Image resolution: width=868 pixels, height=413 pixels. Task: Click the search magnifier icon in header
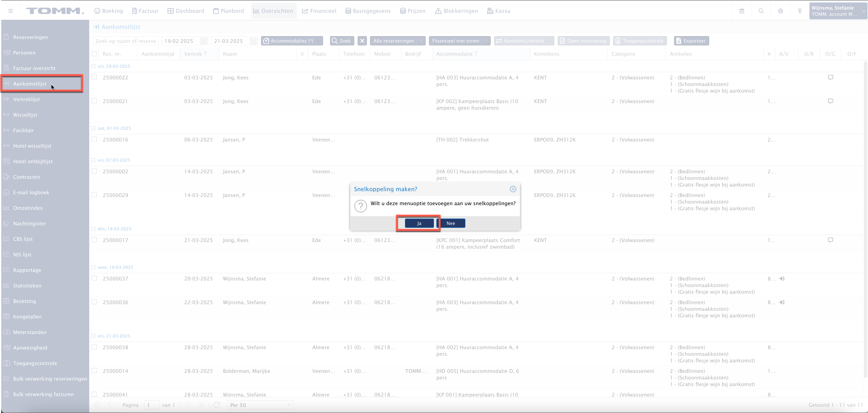[x=761, y=11]
